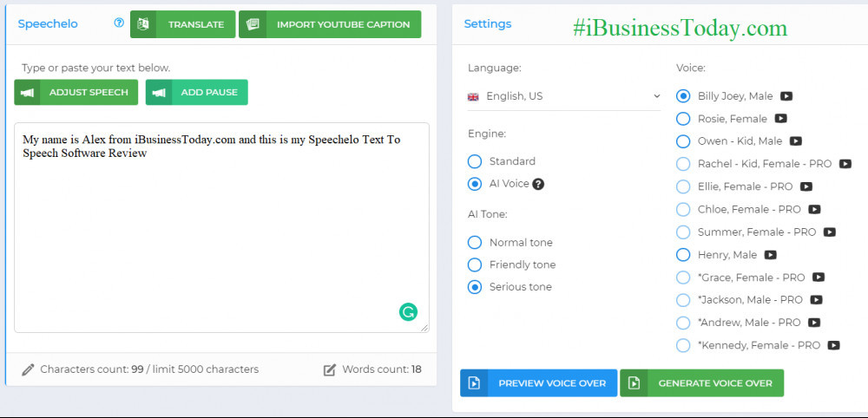868x418 pixels.
Task: Select the Rosie, Female voice
Action: (x=683, y=119)
